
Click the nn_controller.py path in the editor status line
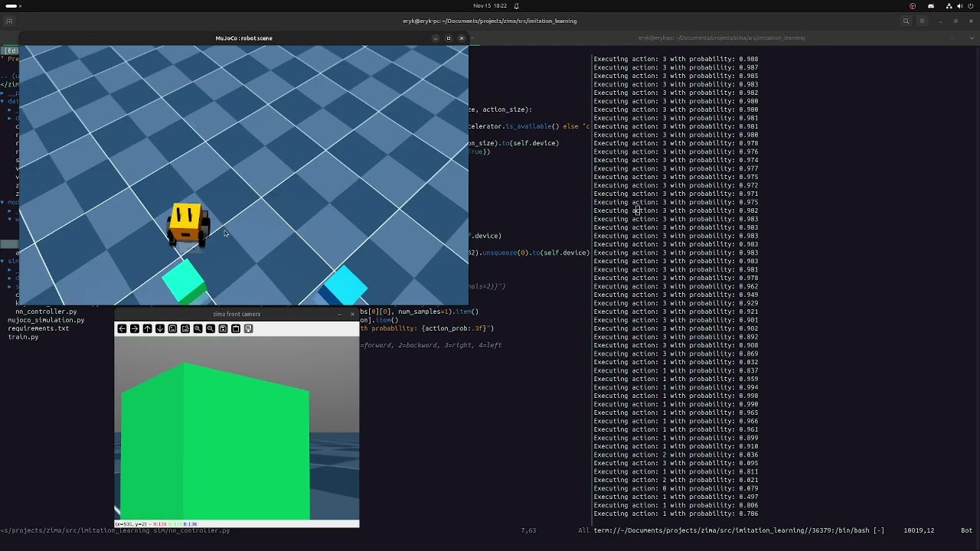click(x=115, y=530)
